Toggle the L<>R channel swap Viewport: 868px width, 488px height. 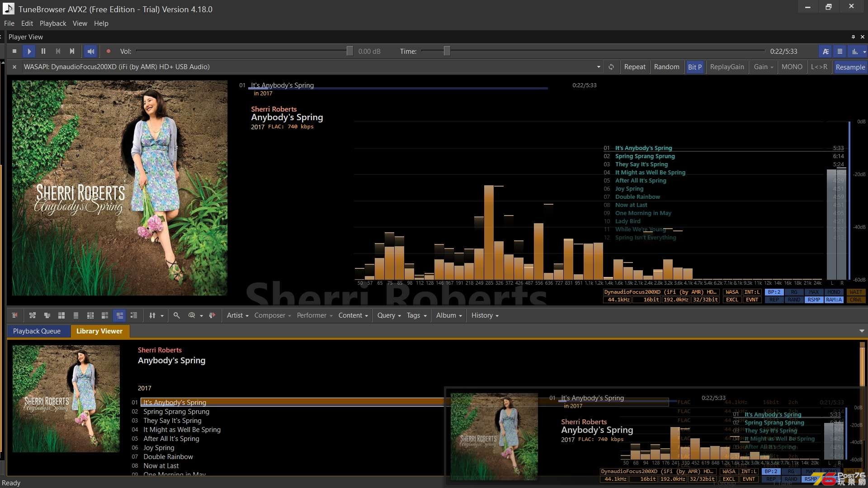click(819, 67)
